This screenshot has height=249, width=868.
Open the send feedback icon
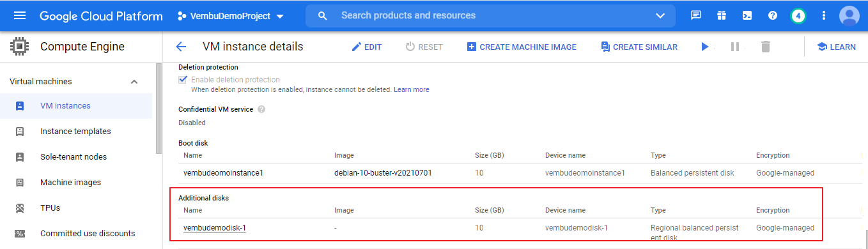[x=696, y=15]
